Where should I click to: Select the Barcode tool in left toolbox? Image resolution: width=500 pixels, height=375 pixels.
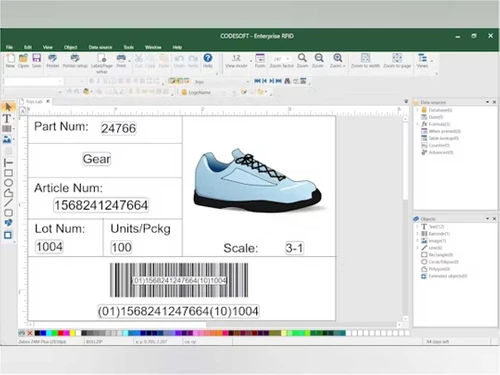7,129
